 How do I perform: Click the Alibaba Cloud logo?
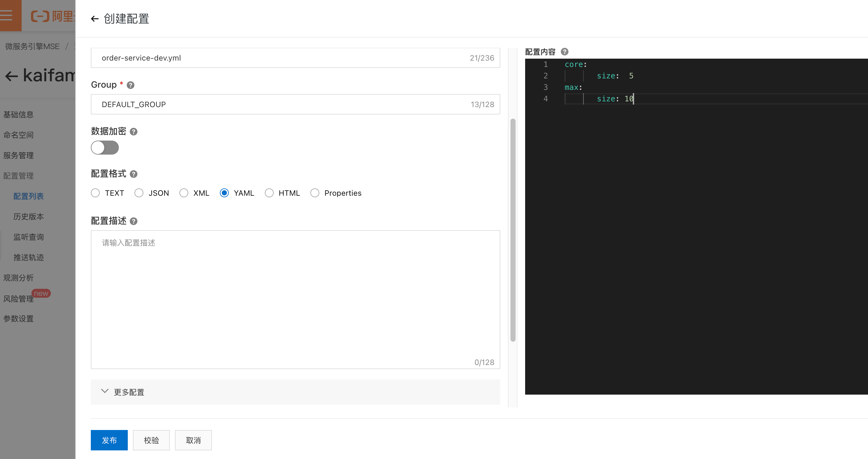53,16
